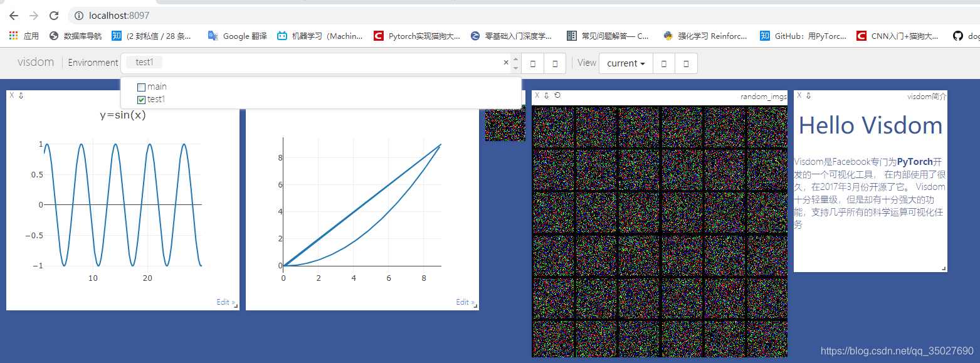Click the random_imgs pane title
This screenshot has width=980, height=363.
(x=763, y=97)
